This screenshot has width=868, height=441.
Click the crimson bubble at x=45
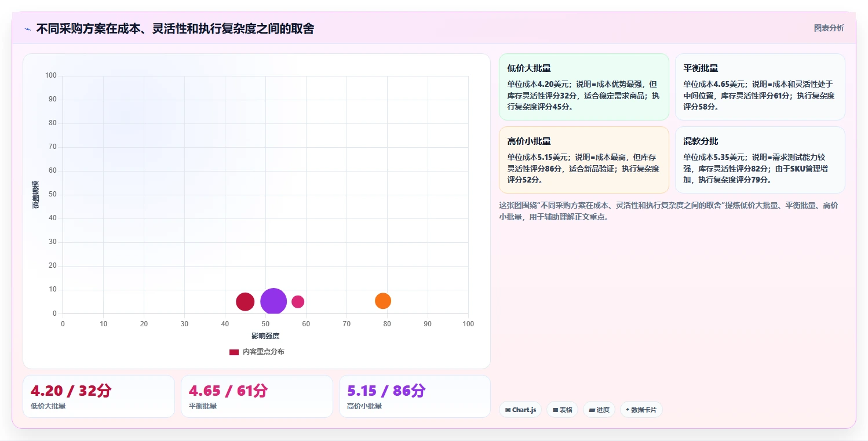(245, 302)
